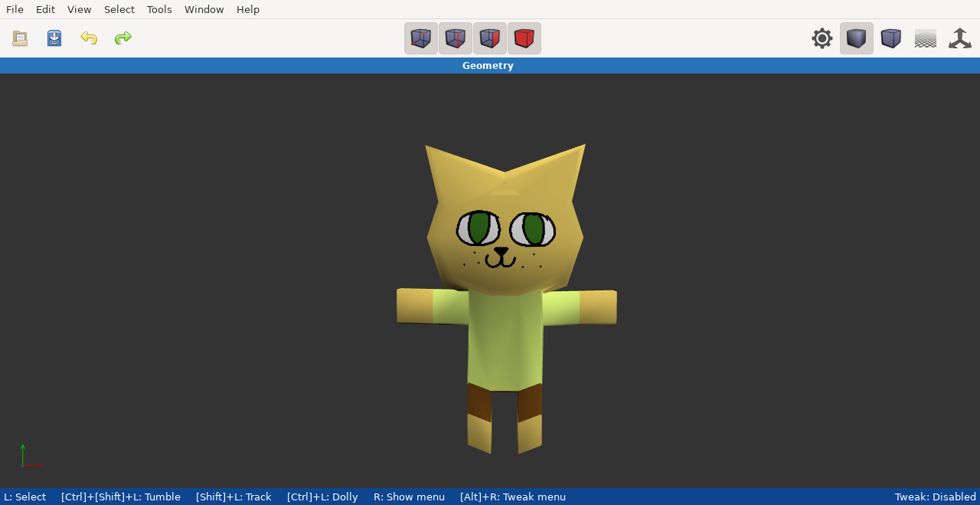The width and height of the screenshot is (980, 505).
Task: Switch to edge selection mode
Action: 456,38
